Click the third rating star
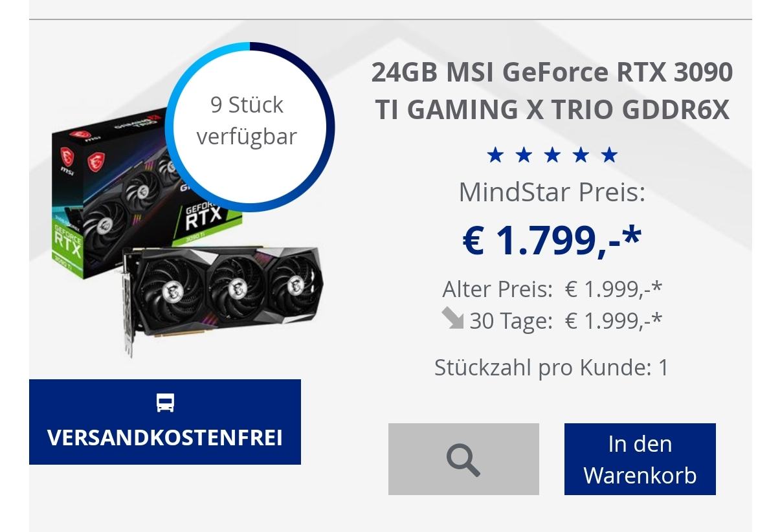This screenshot has width=758, height=532. click(552, 155)
